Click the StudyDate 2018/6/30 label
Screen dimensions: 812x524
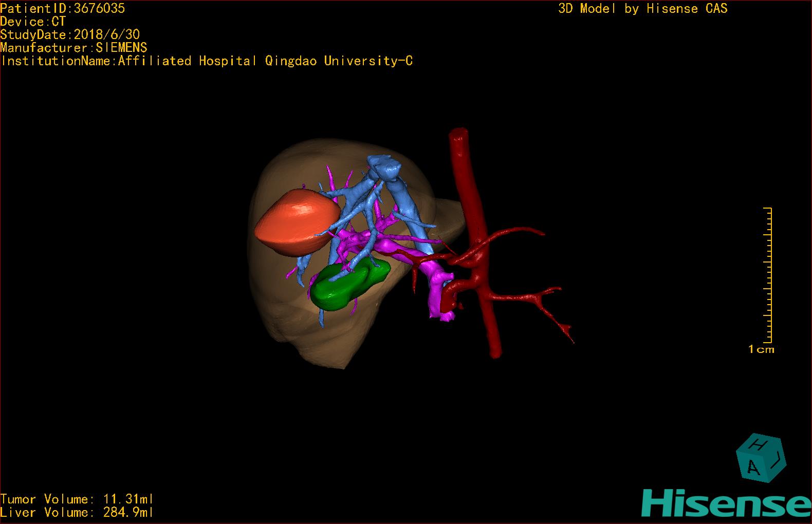[x=70, y=34]
